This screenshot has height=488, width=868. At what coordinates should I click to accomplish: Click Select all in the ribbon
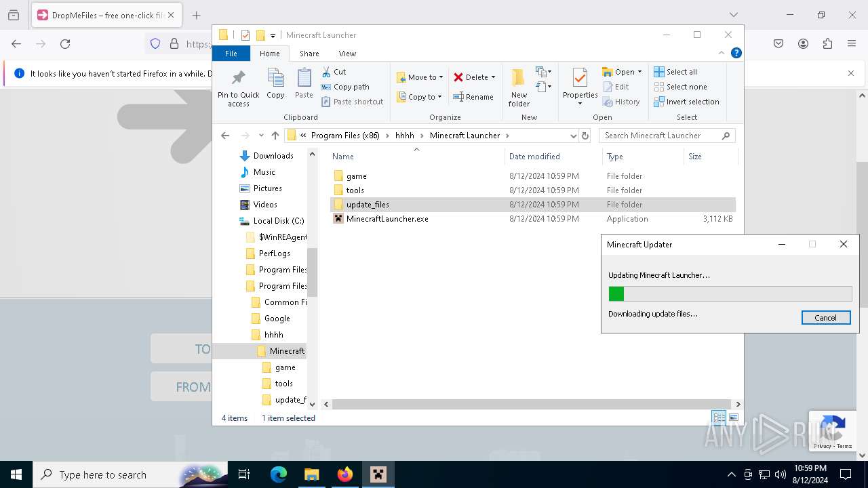click(x=675, y=72)
